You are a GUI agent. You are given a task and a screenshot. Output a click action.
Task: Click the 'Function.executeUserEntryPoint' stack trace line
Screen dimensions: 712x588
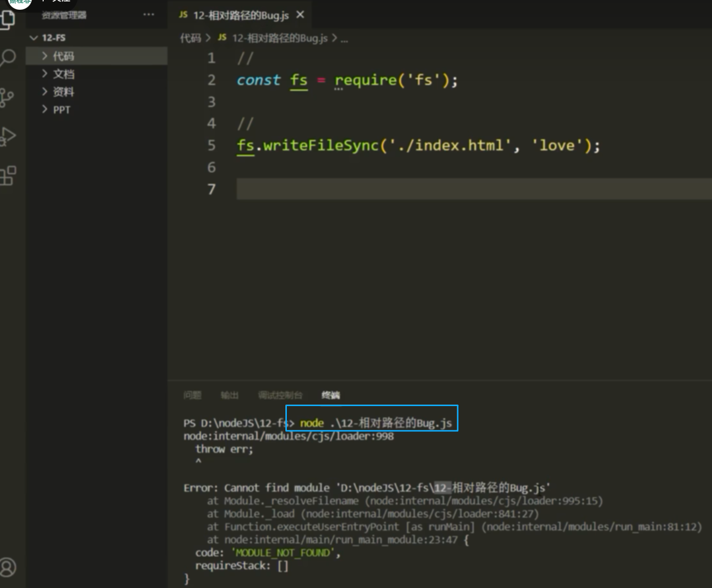454,527
